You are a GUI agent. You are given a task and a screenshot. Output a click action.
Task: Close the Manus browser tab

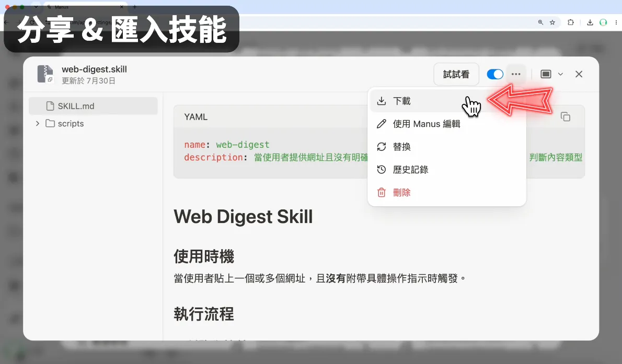[122, 7]
